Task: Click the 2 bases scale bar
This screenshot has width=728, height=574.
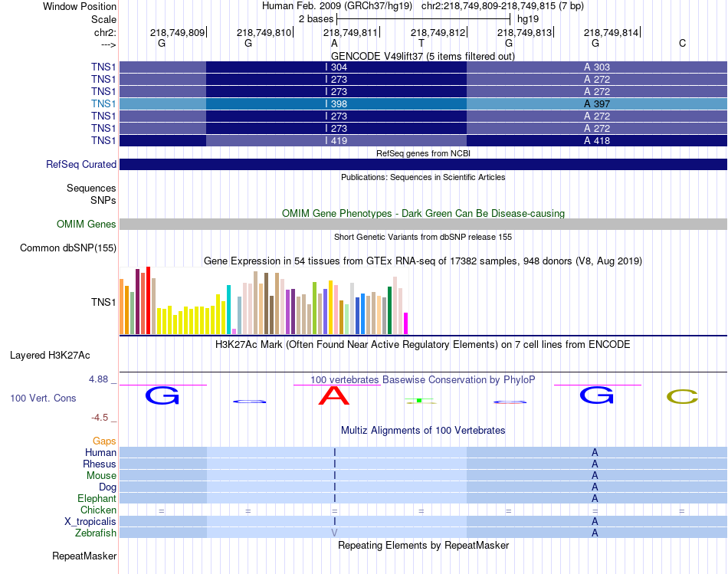Action: (423, 19)
